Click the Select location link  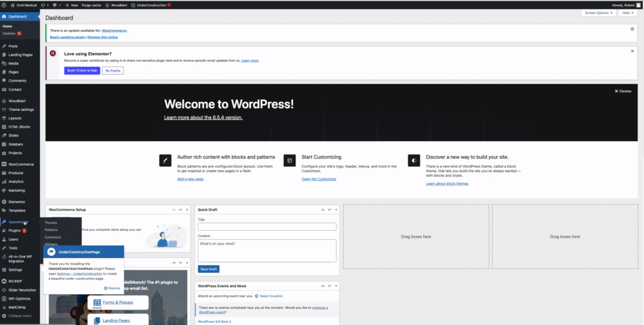pyautogui.click(x=271, y=296)
